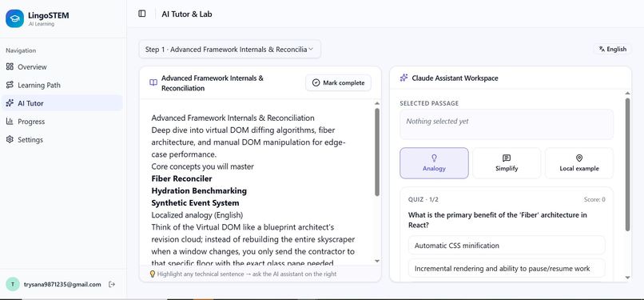Click the lesson panel scroll up arrow
Image resolution: width=644 pixels, height=300 pixels.
click(x=377, y=103)
